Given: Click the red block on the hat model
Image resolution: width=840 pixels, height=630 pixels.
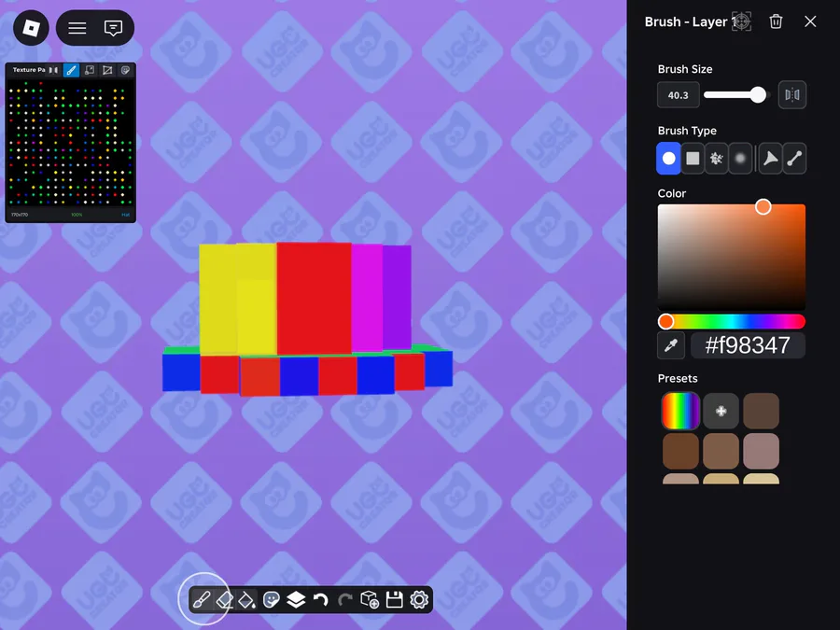Looking at the screenshot, I should pos(314,298).
